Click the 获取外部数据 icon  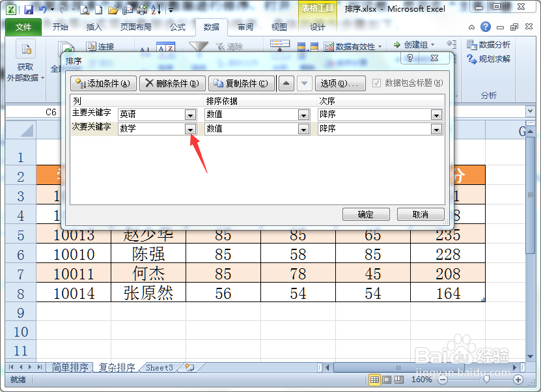coord(25,50)
